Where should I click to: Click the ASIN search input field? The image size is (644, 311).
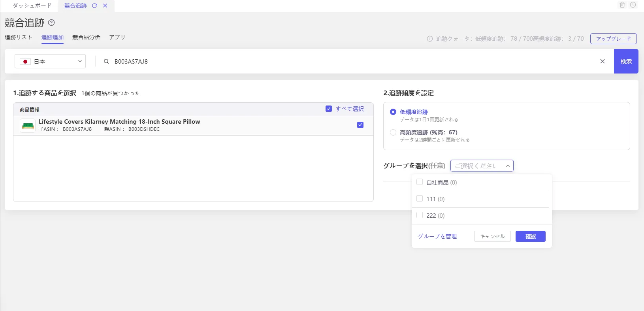point(354,61)
